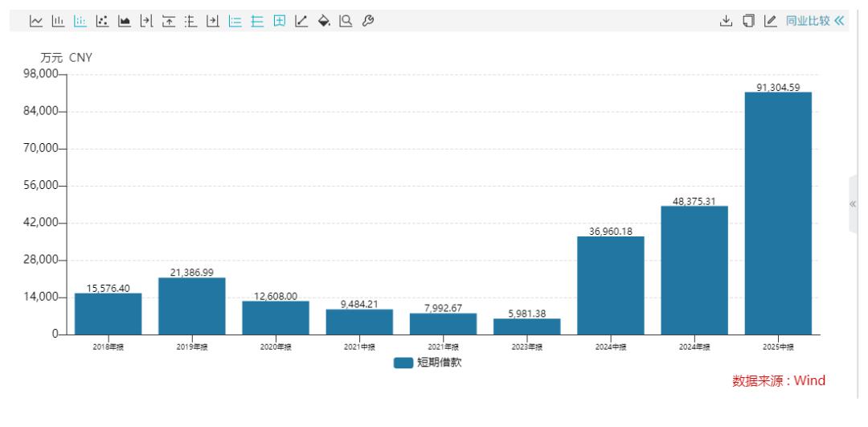The height and width of the screenshot is (427, 868).
Task: Click the paint bucket fill icon
Action: point(324,20)
